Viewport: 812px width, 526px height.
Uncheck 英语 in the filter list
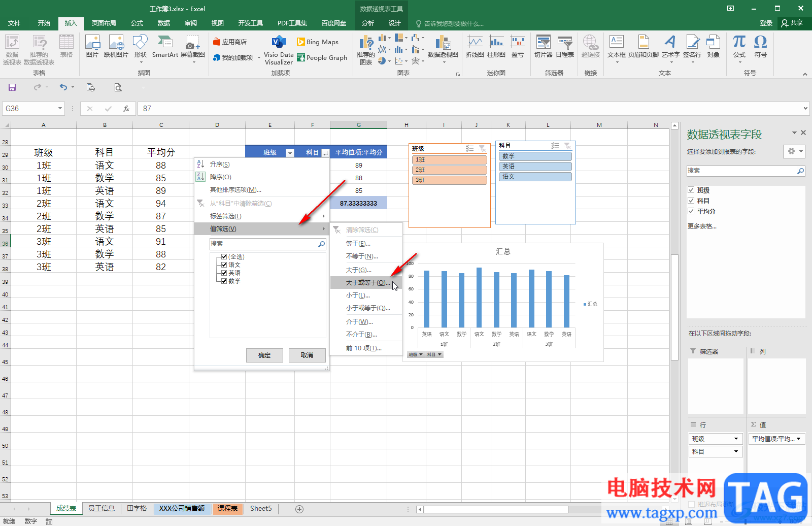pyautogui.click(x=224, y=273)
